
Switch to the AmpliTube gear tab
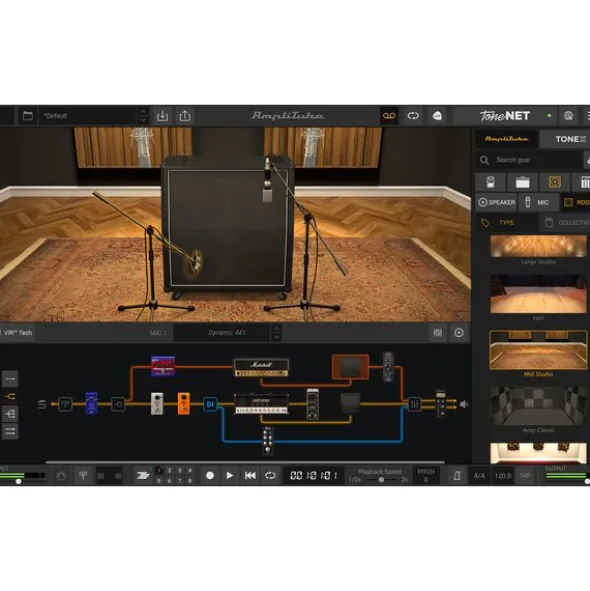tap(506, 139)
